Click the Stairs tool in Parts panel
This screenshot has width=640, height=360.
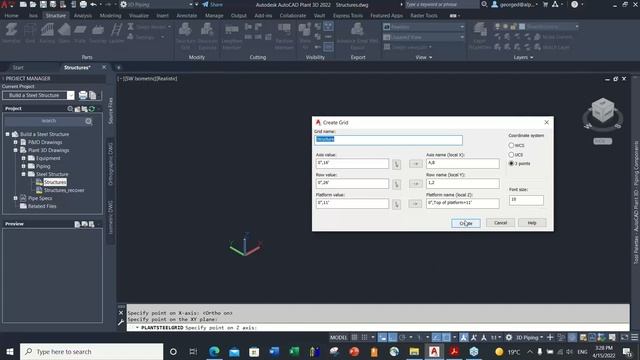64,33
